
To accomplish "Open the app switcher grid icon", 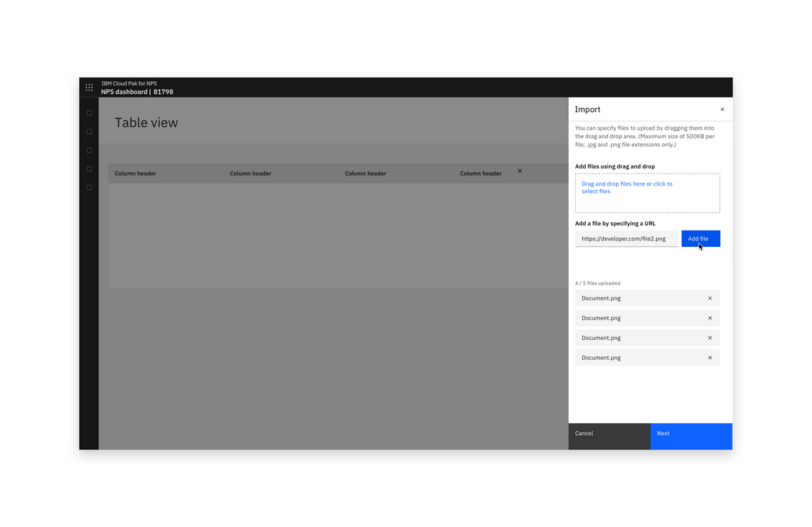I will click(89, 87).
